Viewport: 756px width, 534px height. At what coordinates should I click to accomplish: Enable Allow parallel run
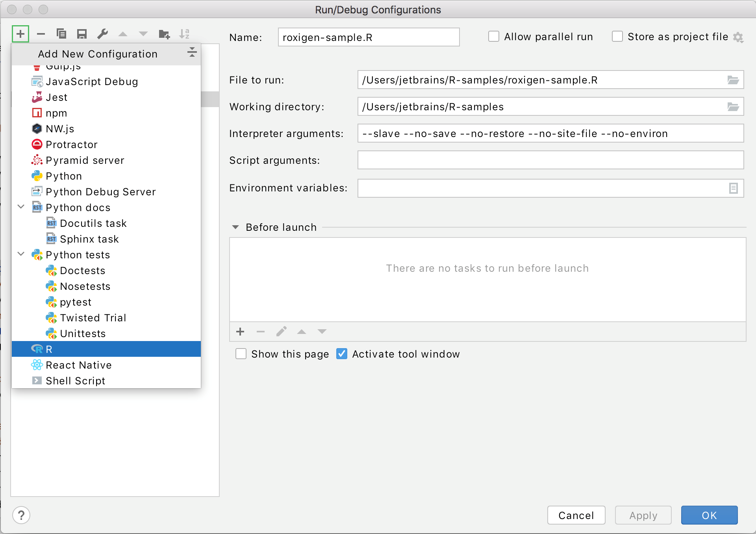(493, 36)
